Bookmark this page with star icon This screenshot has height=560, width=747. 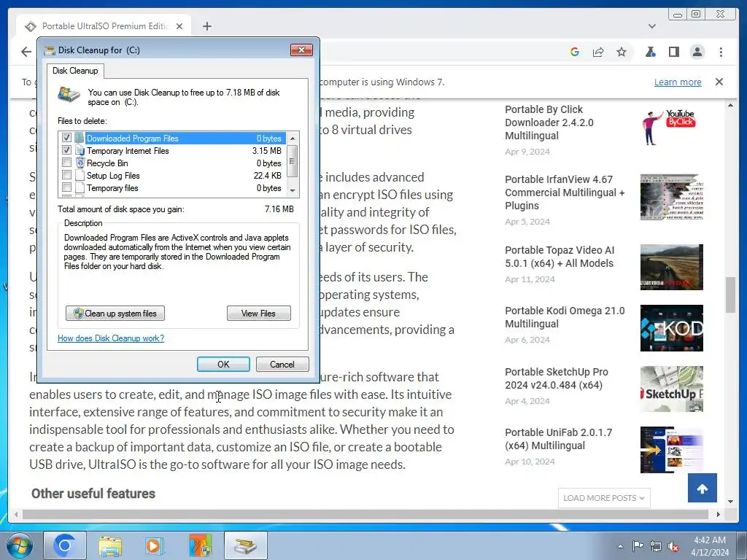coord(622,52)
